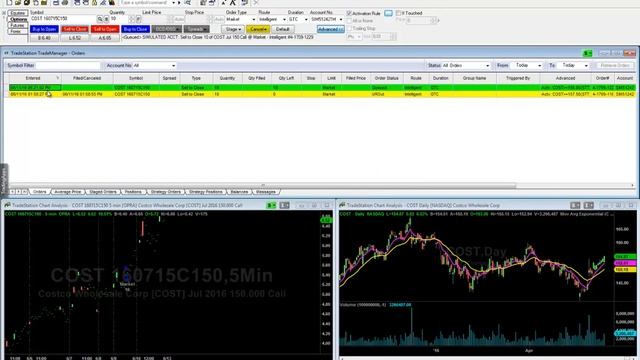Open the Status filter dropdown
This screenshot has height=360, width=640.
click(x=487, y=65)
